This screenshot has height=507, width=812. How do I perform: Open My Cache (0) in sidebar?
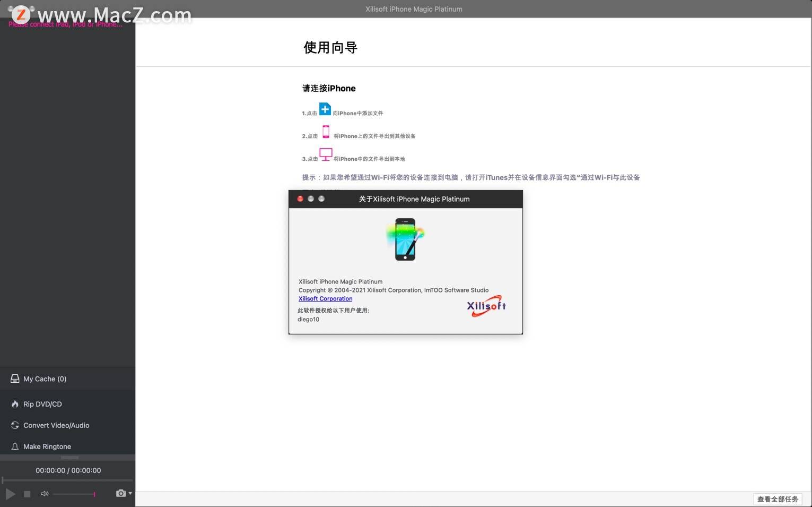pos(67,379)
